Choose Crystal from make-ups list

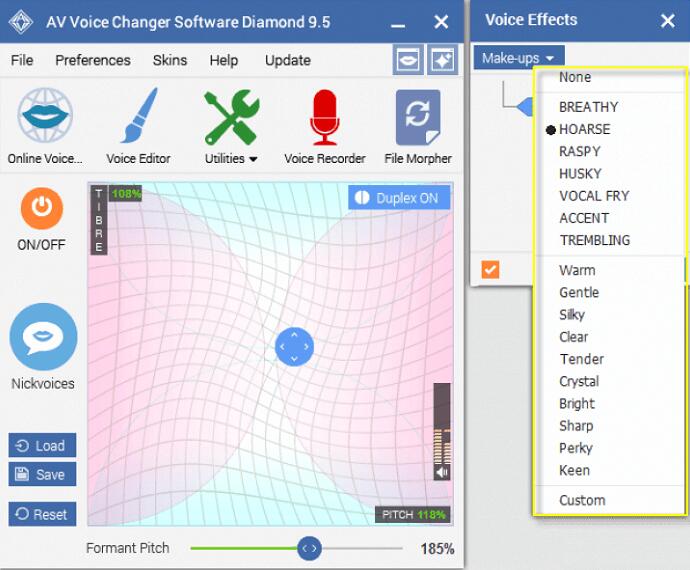pos(579,382)
